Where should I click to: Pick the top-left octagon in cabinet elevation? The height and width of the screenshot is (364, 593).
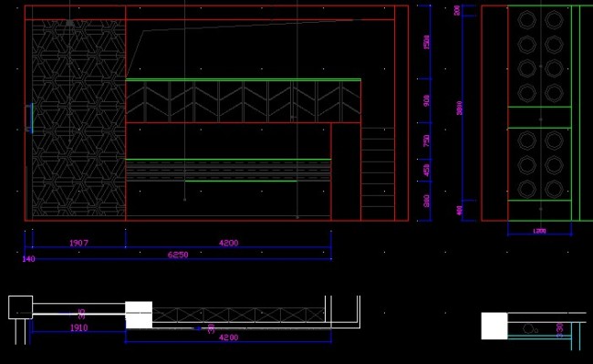tap(526, 20)
